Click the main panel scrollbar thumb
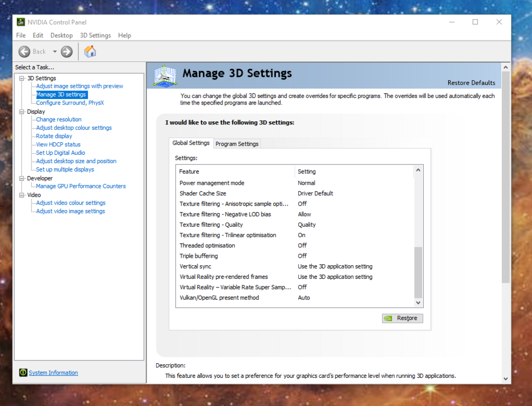 tap(505, 177)
